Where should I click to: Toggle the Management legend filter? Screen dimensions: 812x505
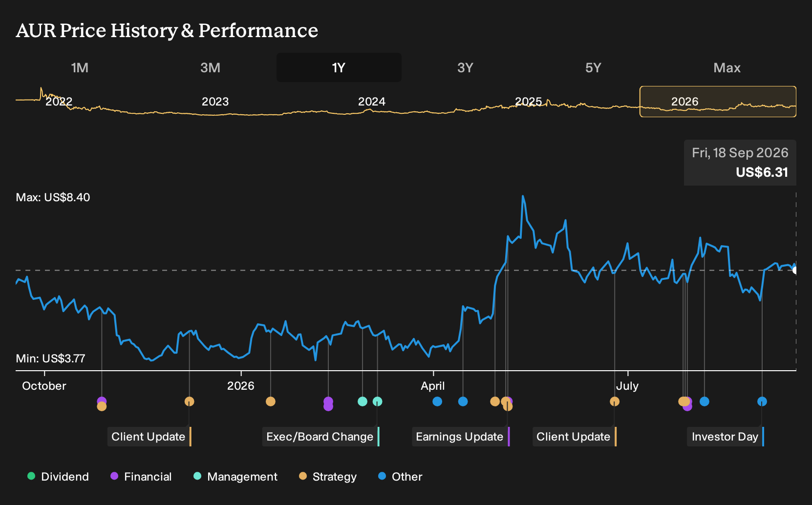pos(235,477)
